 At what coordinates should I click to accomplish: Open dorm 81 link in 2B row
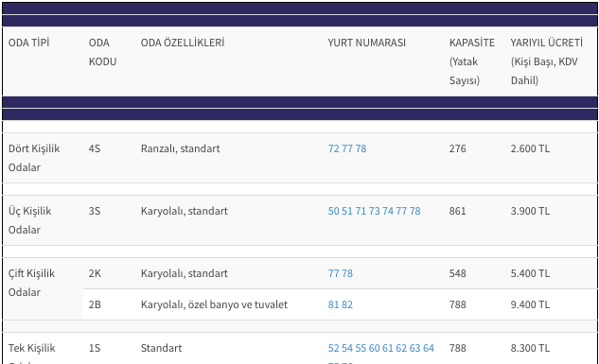(333, 304)
